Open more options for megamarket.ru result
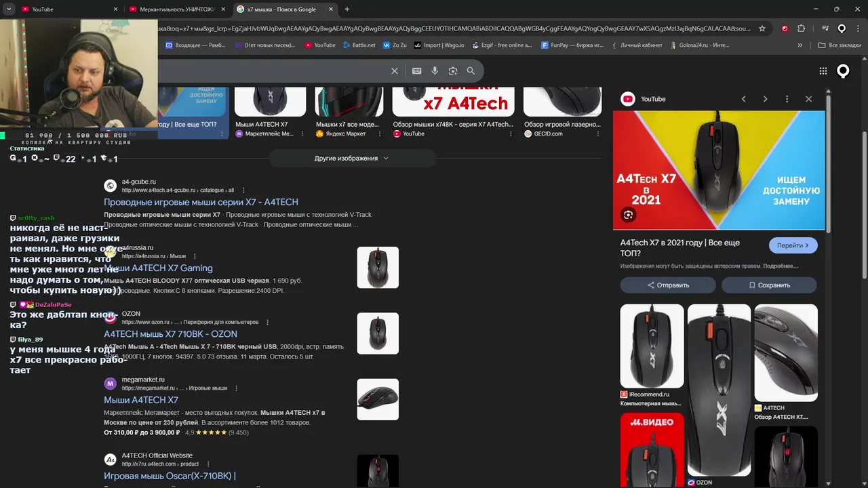 (x=236, y=388)
